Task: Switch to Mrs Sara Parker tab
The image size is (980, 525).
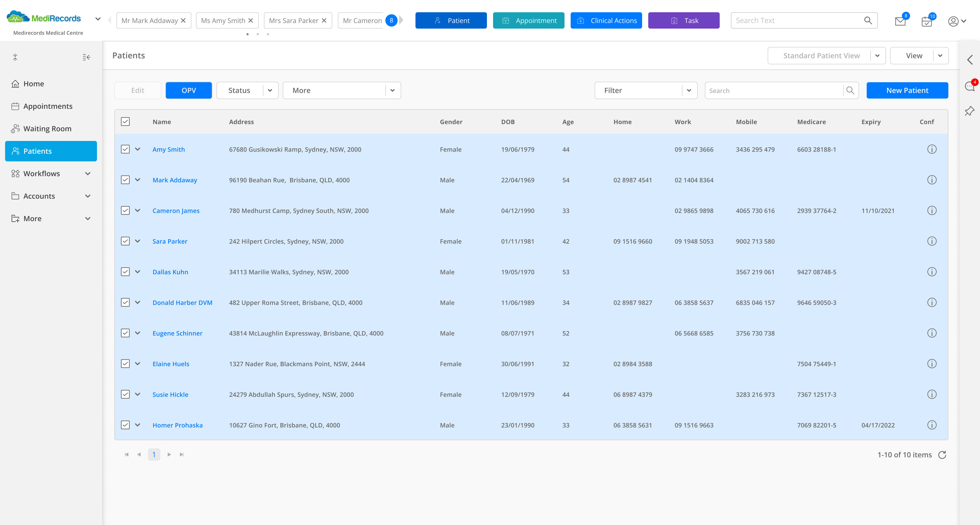Action: 293,21
